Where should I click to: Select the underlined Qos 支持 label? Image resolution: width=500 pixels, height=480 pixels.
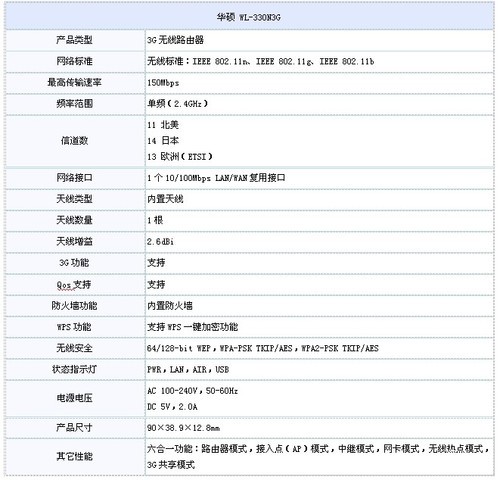coord(74,284)
